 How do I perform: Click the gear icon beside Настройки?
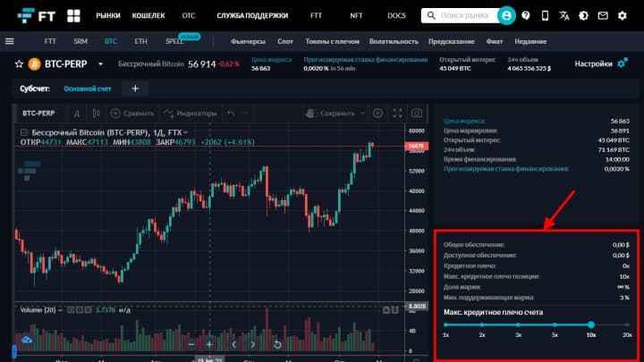[622, 63]
